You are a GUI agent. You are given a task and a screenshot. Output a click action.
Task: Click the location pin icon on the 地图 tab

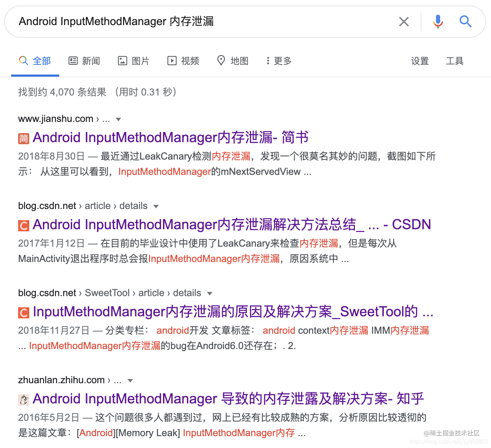point(221,60)
